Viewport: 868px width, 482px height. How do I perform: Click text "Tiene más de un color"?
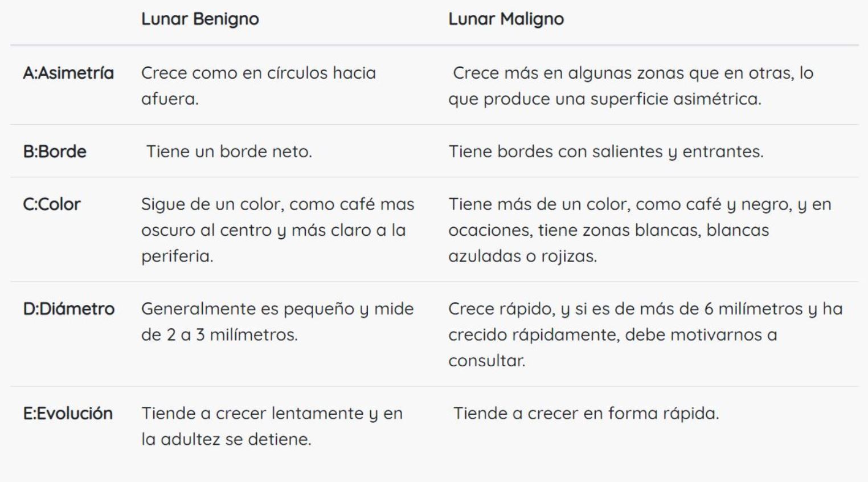point(538,204)
